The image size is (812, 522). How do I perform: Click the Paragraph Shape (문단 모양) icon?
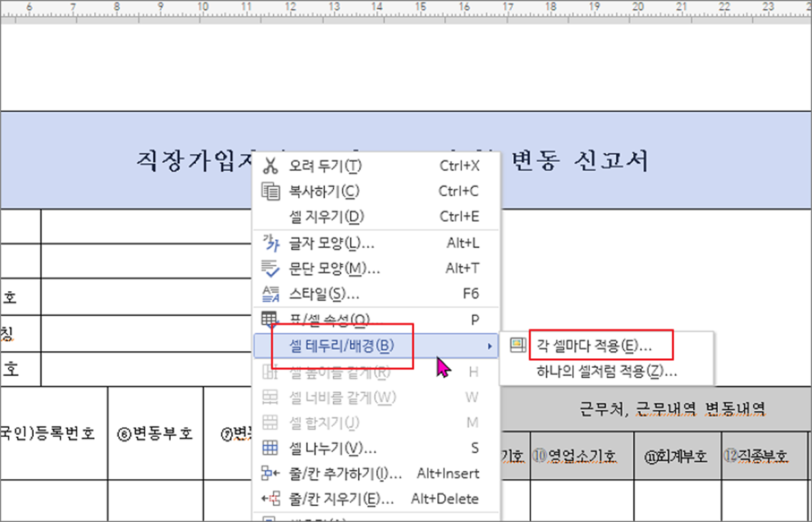[270, 268]
